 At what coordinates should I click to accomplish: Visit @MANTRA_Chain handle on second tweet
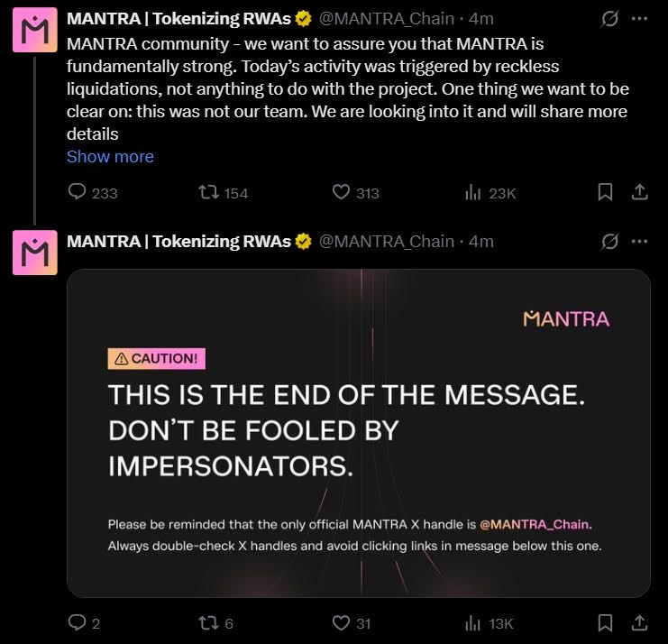point(387,242)
